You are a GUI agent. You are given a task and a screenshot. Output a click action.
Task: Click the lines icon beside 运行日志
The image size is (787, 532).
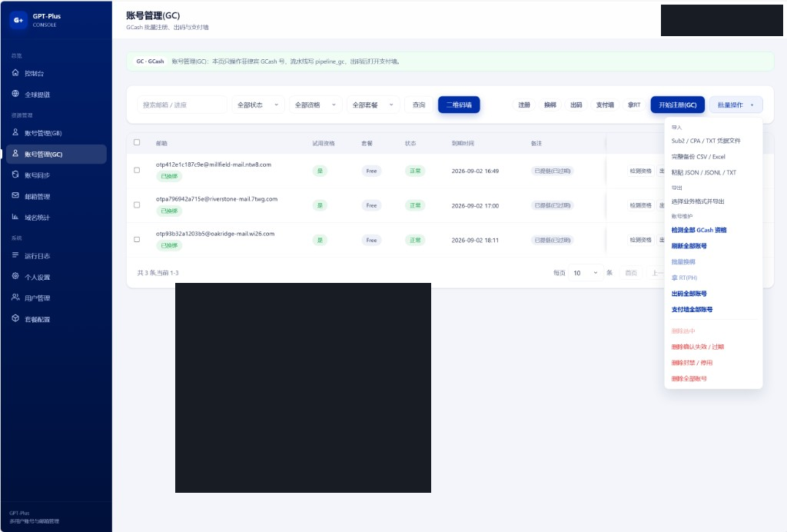click(x=15, y=255)
